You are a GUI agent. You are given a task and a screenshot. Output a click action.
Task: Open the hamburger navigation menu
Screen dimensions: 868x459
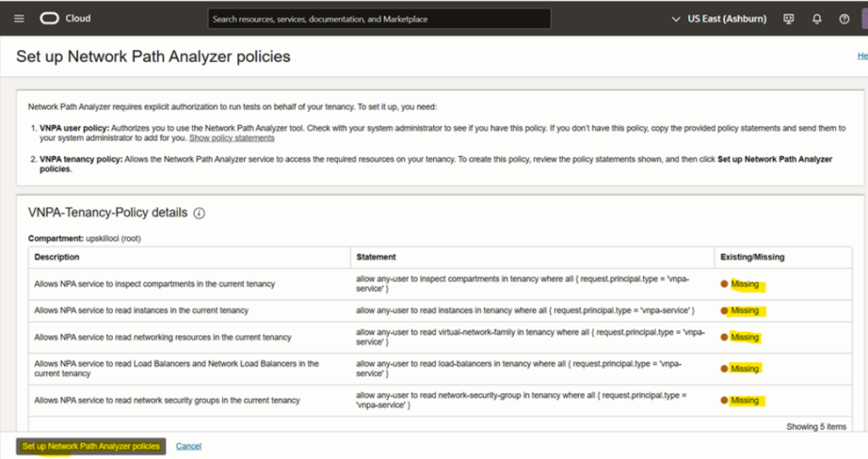tap(19, 19)
